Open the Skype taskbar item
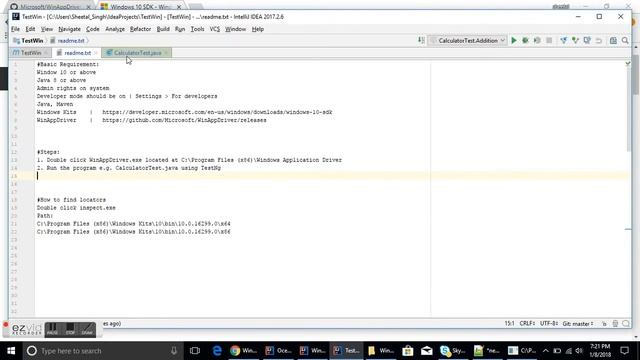The height and width of the screenshot is (360, 640). click(453, 351)
